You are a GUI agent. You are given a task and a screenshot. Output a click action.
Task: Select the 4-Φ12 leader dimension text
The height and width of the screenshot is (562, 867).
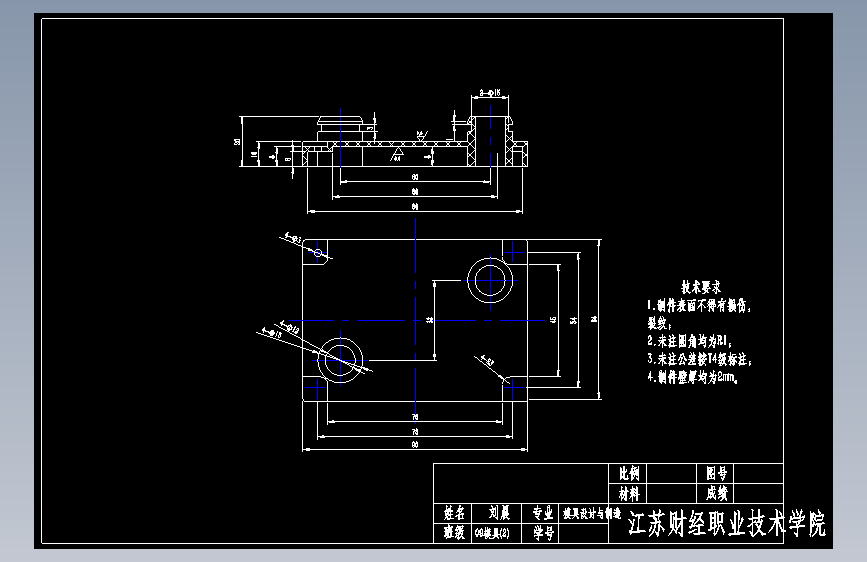(x=289, y=326)
